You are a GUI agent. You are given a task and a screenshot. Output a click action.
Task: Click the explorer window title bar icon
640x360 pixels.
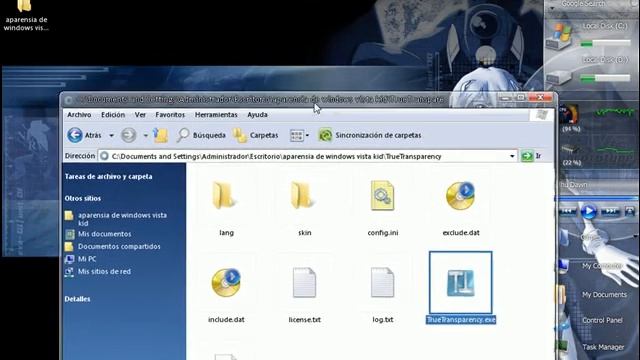68,100
